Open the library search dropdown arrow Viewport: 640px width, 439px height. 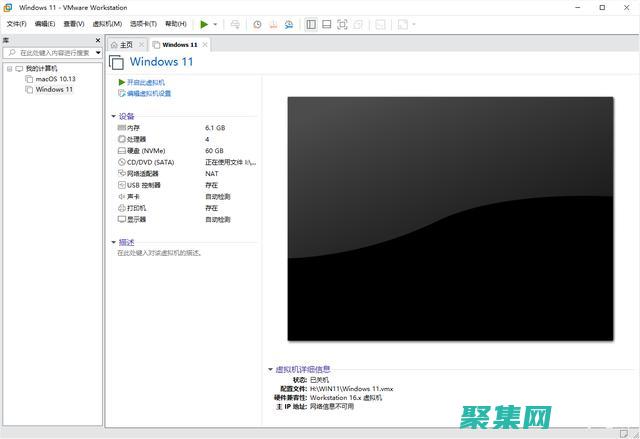[98, 53]
